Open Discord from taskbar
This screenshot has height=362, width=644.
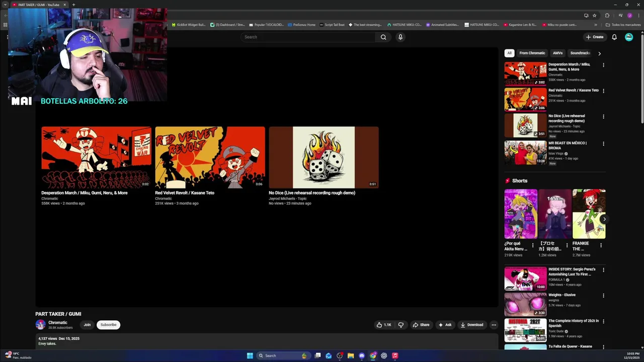click(x=362, y=355)
